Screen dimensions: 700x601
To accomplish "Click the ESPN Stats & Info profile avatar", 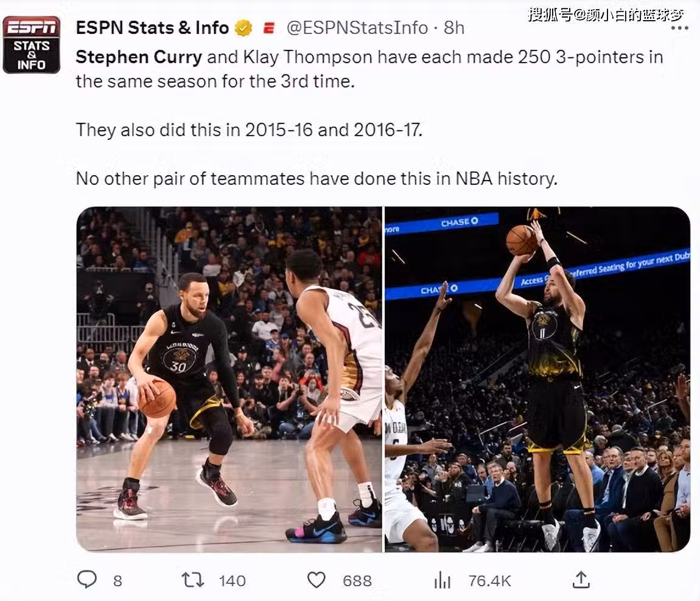I will click(31, 44).
